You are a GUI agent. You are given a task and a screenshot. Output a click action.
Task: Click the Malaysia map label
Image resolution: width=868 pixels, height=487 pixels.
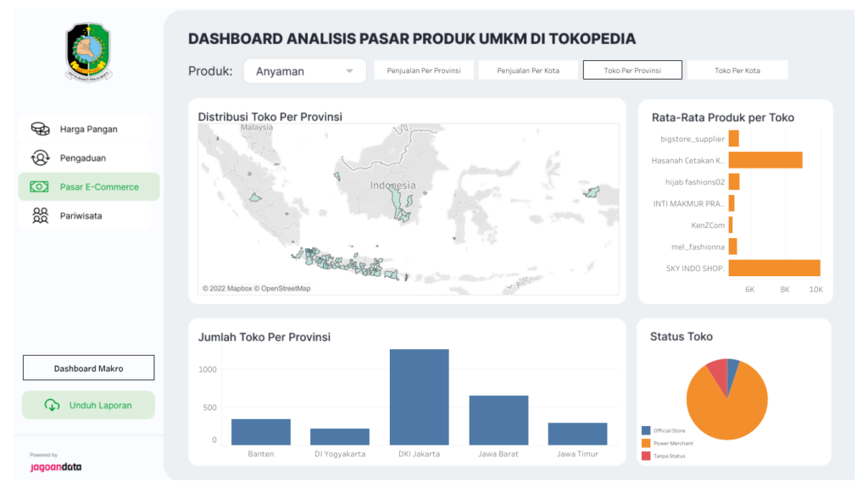pyautogui.click(x=257, y=127)
